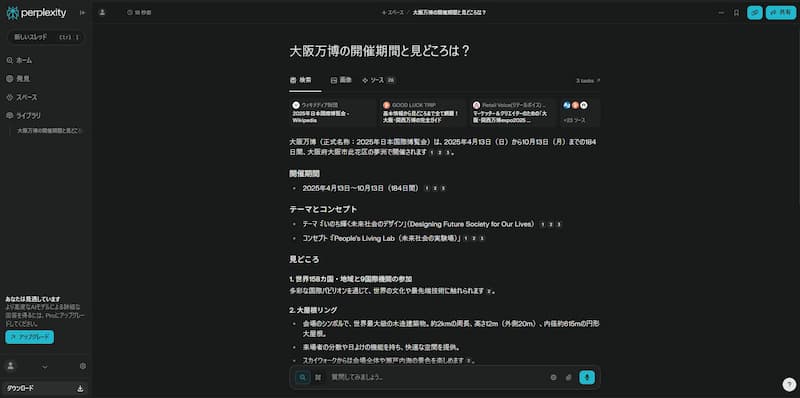Show the additional +23 sources card
Image resolution: width=800 pixels, height=398 pixels.
pyautogui.click(x=580, y=113)
